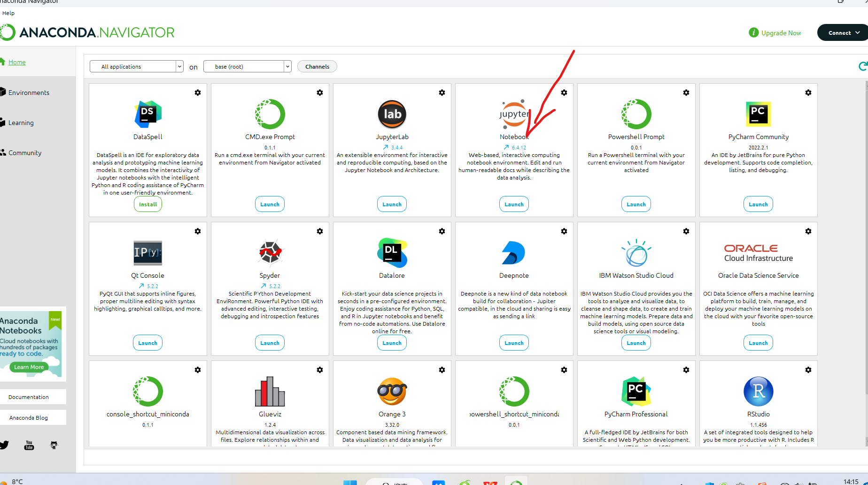Launch IBM Watson Studio Cloud

point(636,343)
